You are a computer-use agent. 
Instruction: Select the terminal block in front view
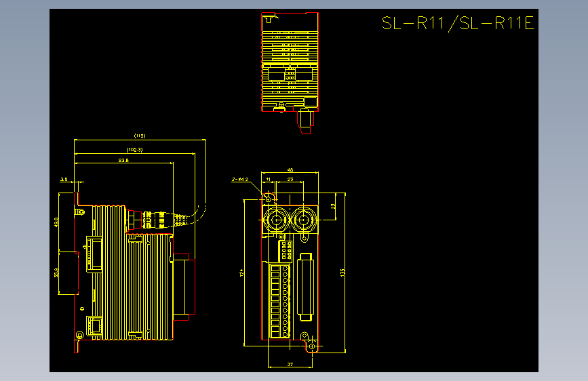click(x=279, y=301)
